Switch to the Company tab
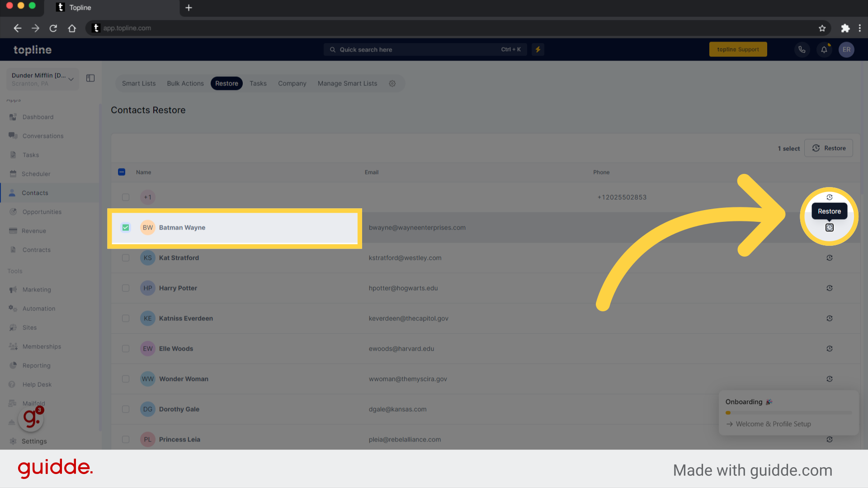 coord(292,84)
